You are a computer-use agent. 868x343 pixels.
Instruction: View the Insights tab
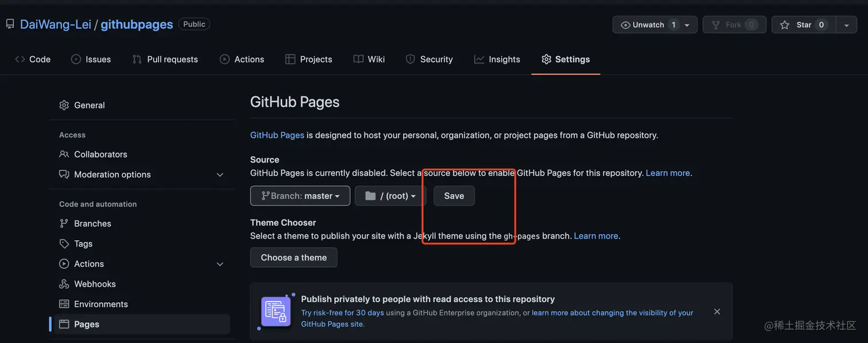(x=497, y=59)
